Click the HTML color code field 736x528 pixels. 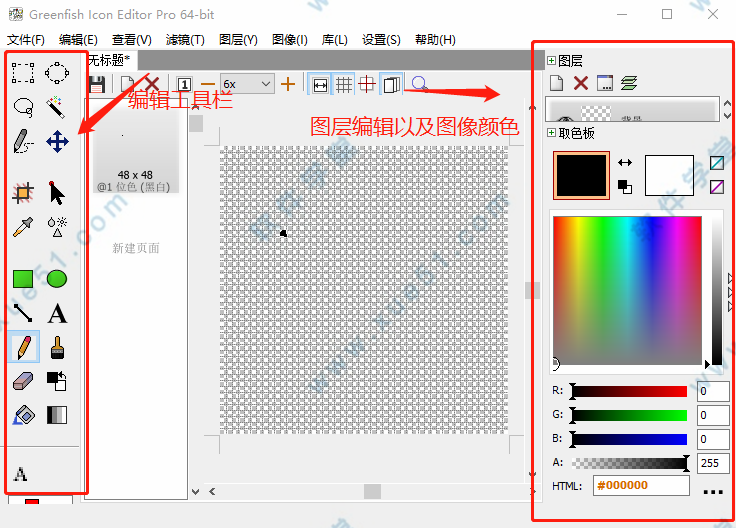[x=640, y=485]
